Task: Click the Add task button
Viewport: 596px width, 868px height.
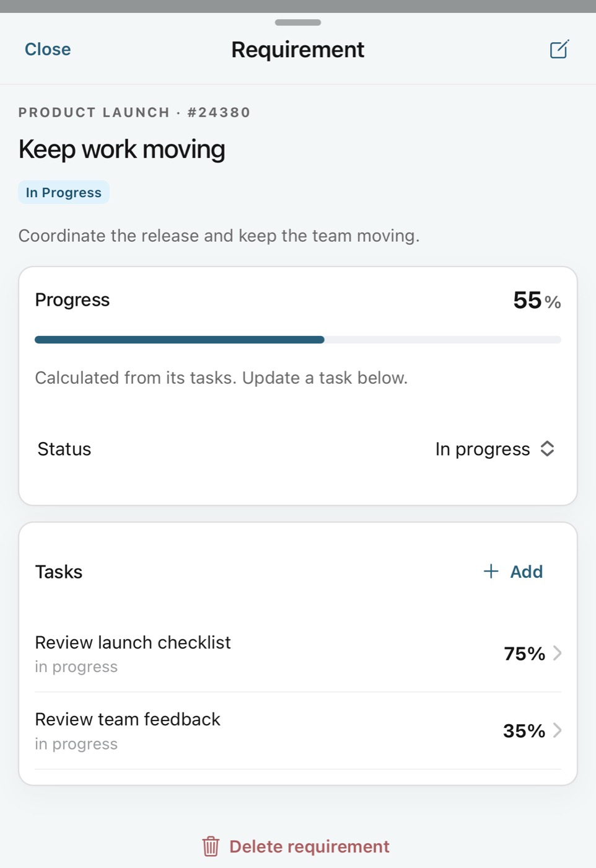Action: click(513, 571)
